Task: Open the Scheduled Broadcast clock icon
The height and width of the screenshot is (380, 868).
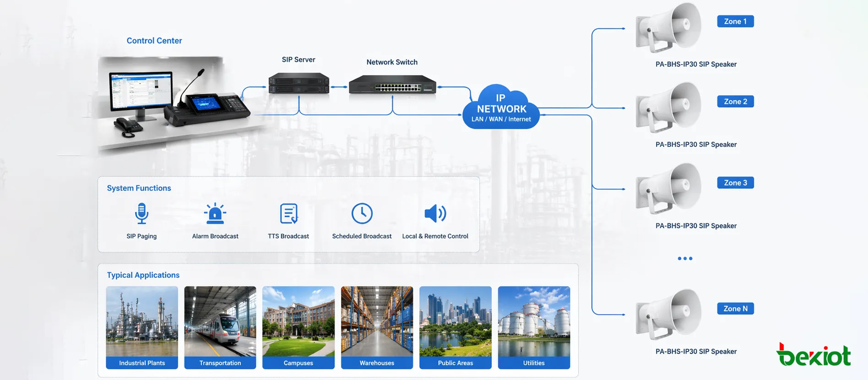Action: 362,213
